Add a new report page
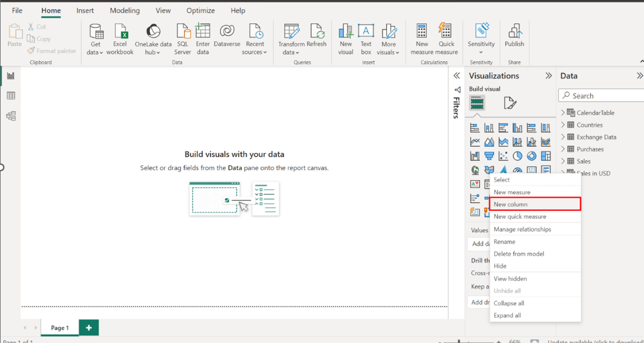 [x=88, y=328]
